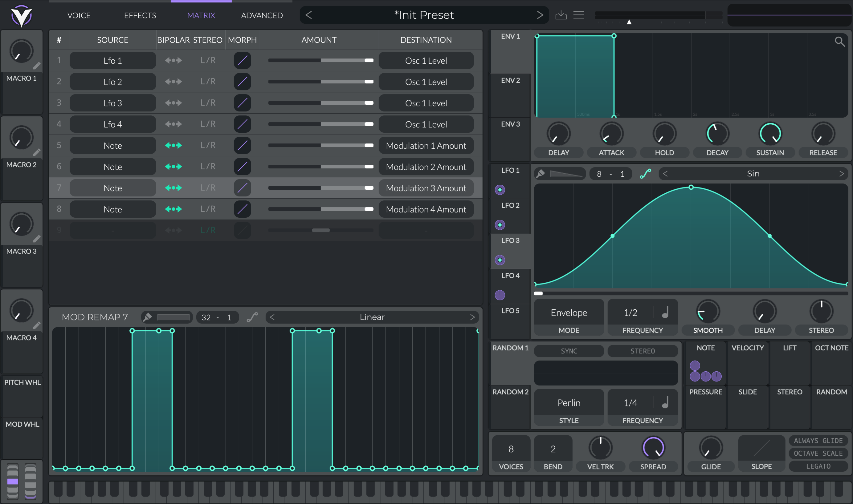Viewport: 853px width, 504px height.
Task: Toggle the Mod Remap smooth curve icon
Action: (252, 317)
